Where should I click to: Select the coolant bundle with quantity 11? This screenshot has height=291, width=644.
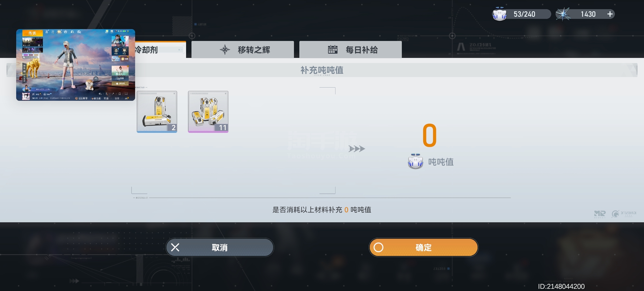208,112
